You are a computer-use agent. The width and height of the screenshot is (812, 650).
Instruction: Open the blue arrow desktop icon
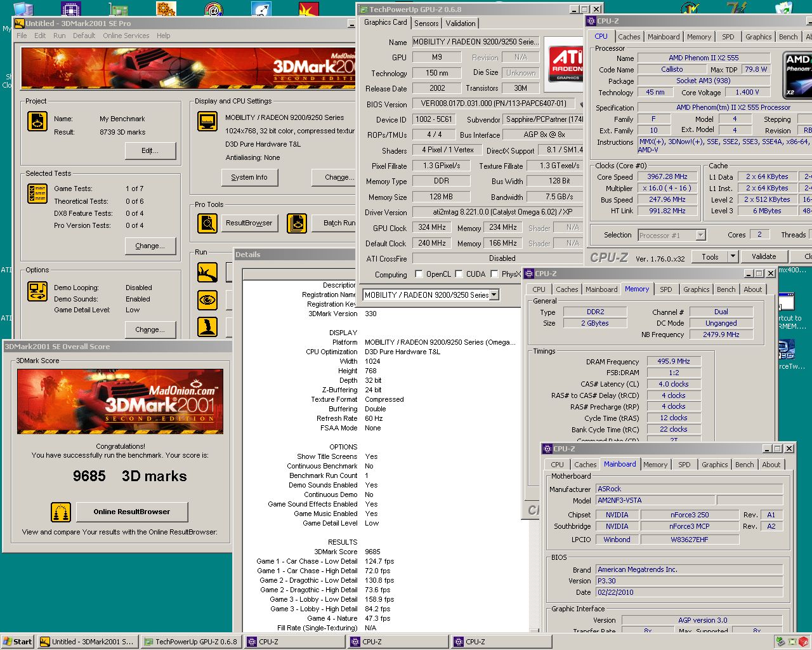coord(261,10)
